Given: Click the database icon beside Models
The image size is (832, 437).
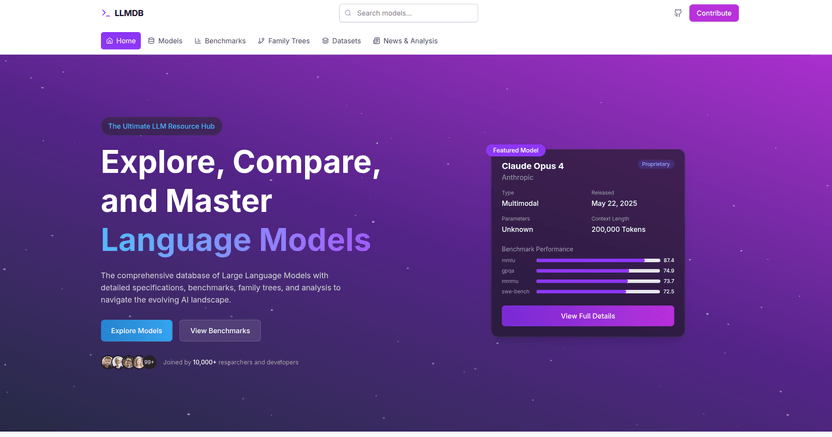Looking at the screenshot, I should 151,41.
